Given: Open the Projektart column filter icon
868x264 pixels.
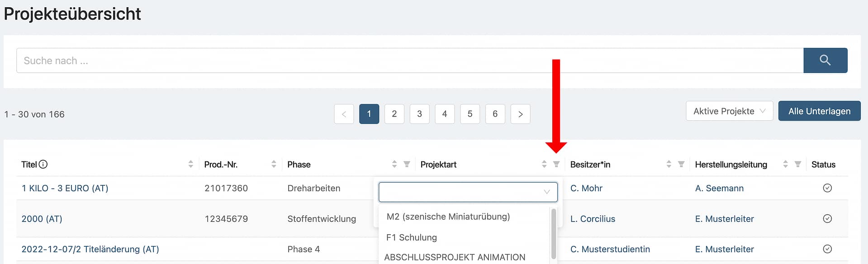Looking at the screenshot, I should 556,164.
